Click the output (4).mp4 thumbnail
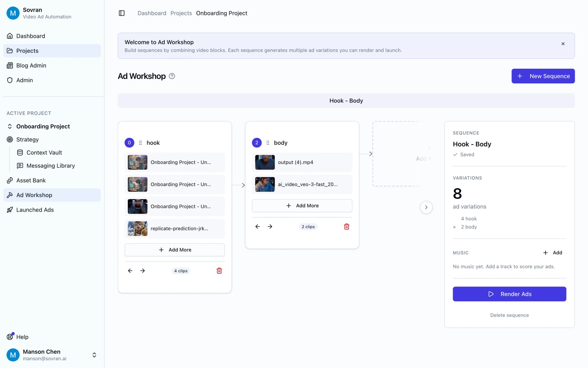Viewport: 588px width, 368px height. pyautogui.click(x=265, y=162)
